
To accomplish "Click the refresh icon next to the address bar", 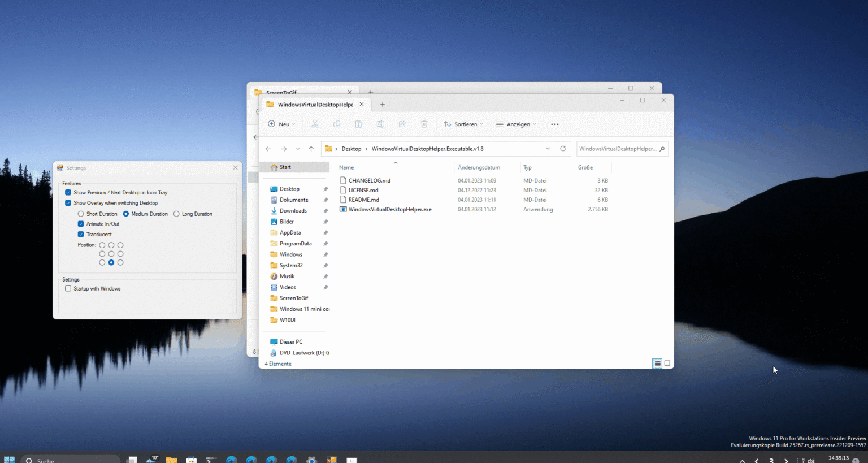I will 563,149.
